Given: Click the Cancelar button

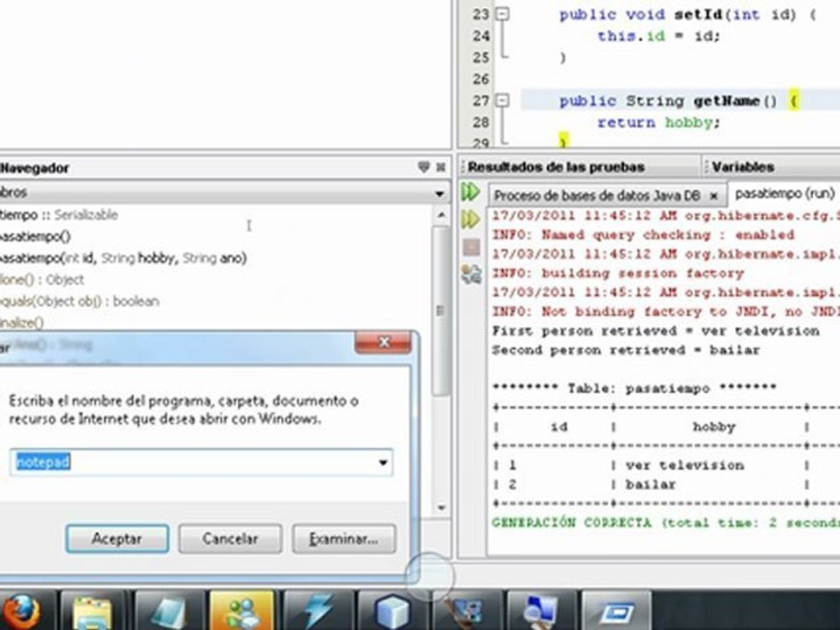Looking at the screenshot, I should 230,538.
